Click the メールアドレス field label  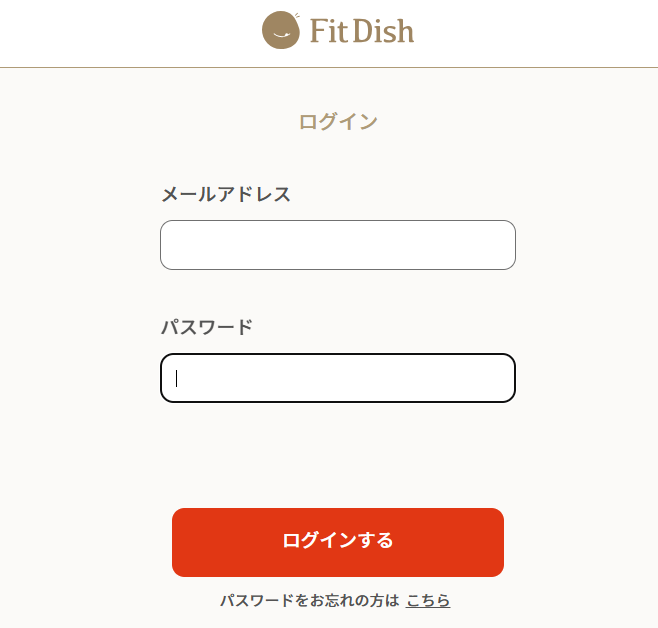[226, 194]
